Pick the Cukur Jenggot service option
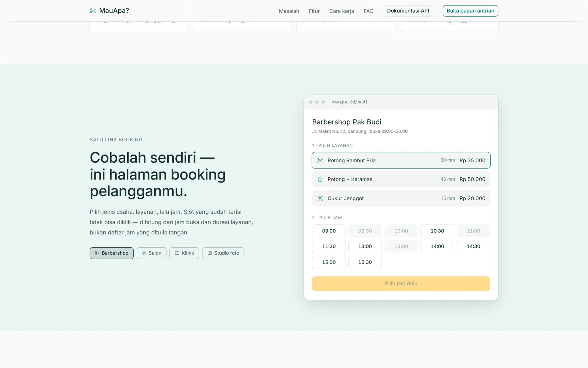588x368 pixels. [401, 198]
